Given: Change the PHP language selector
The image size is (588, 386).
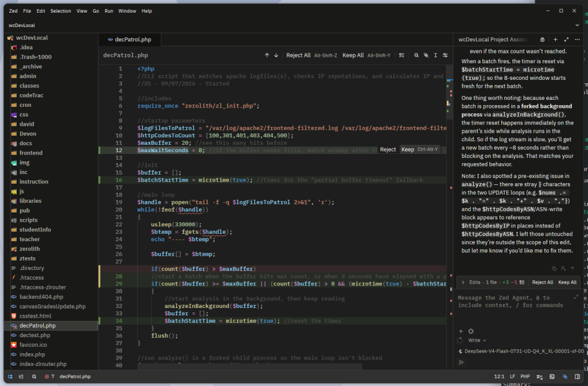Looking at the screenshot, I should [x=525, y=377].
